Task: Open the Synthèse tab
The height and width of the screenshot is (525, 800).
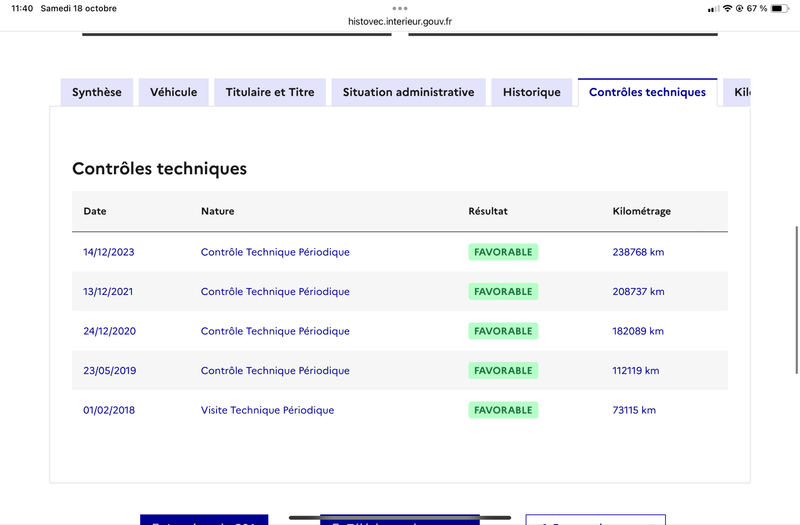Action: point(97,92)
